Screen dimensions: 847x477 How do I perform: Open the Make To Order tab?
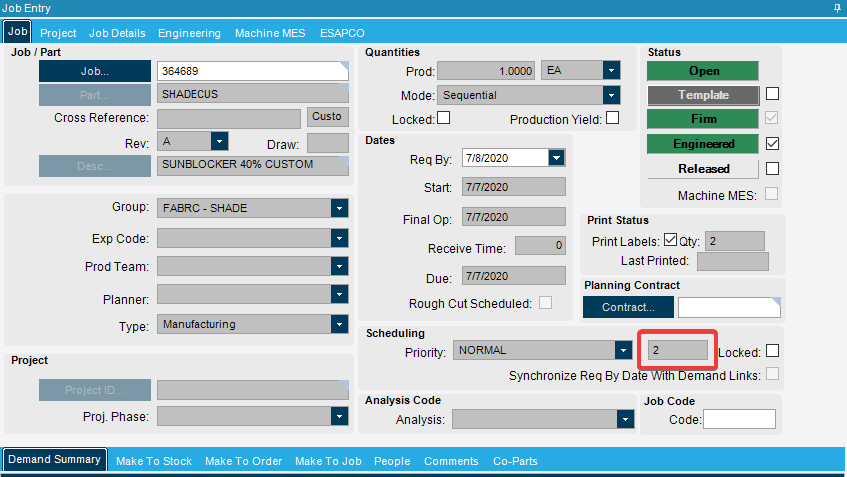pos(244,461)
